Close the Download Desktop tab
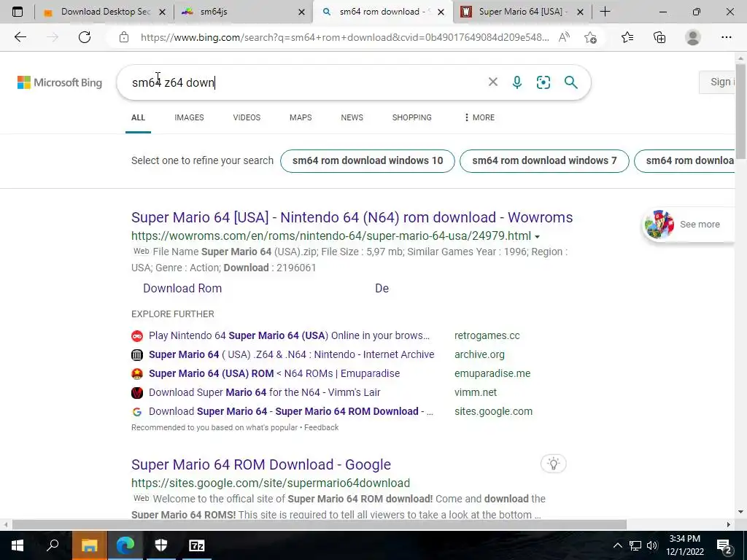Screen dimensions: 747x560 pos(162,12)
